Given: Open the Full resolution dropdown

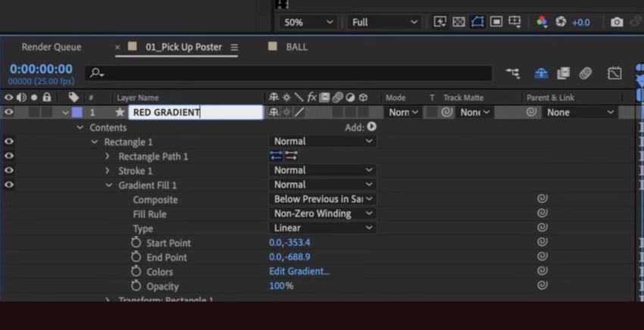Looking at the screenshot, I should tap(383, 22).
